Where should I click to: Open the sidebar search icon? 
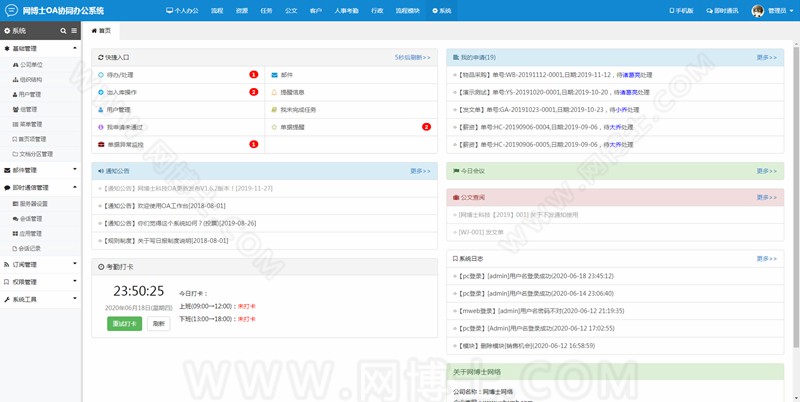(63, 31)
